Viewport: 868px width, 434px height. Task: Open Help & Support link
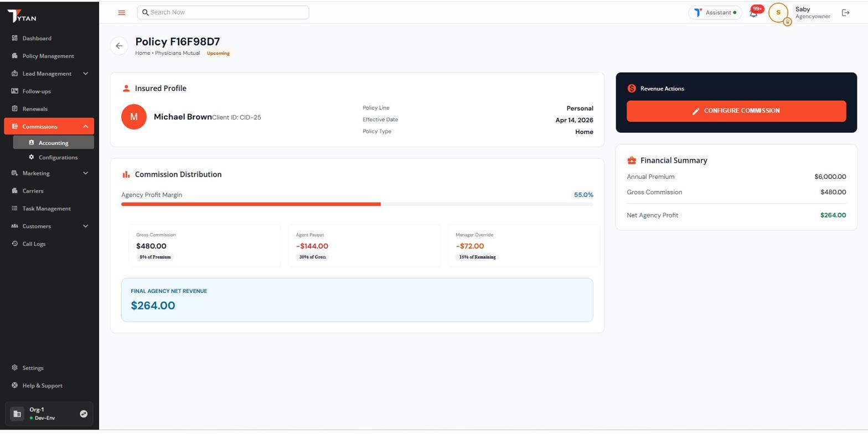42,386
